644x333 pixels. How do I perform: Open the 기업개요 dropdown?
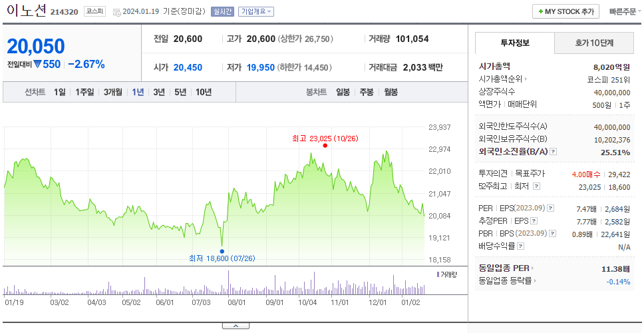point(256,12)
